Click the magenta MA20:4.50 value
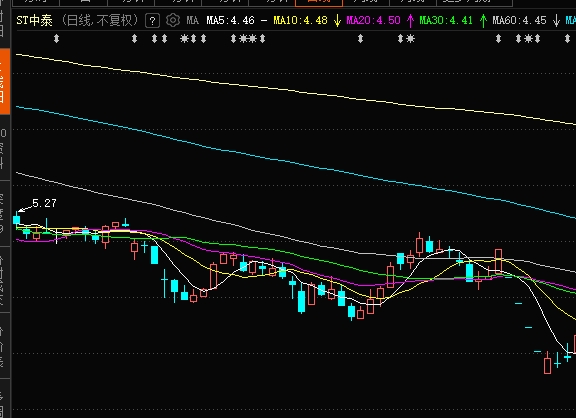 click(373, 20)
